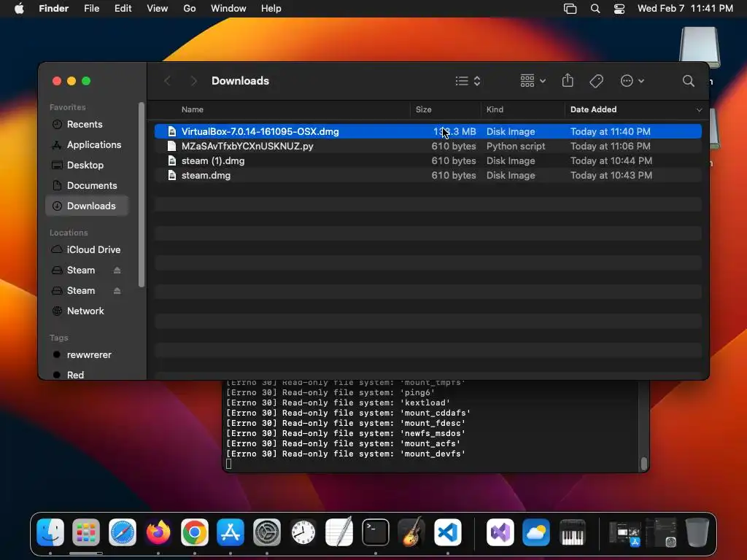Click the Edit Tags toolbar icon
The width and height of the screenshot is (747, 560).
point(596,81)
